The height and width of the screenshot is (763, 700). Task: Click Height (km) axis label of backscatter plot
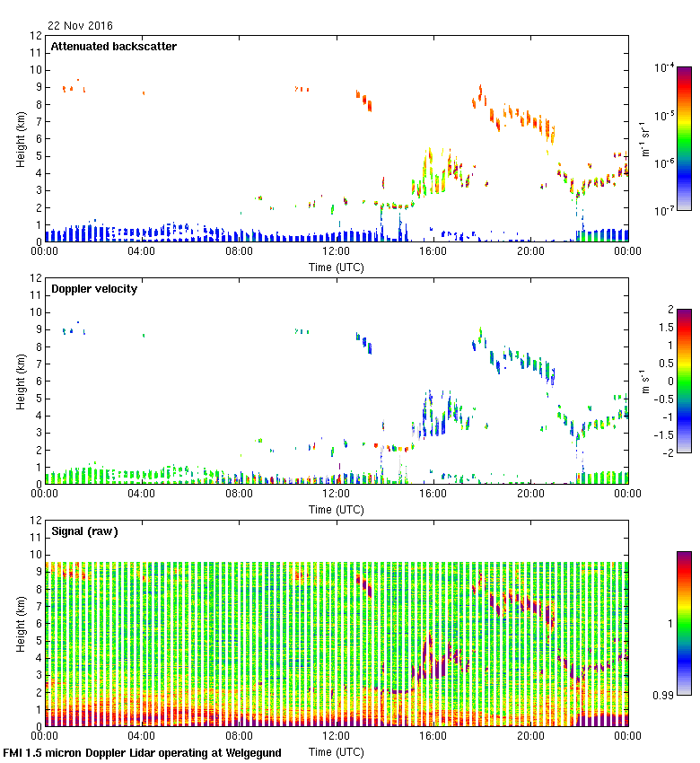tap(20, 138)
